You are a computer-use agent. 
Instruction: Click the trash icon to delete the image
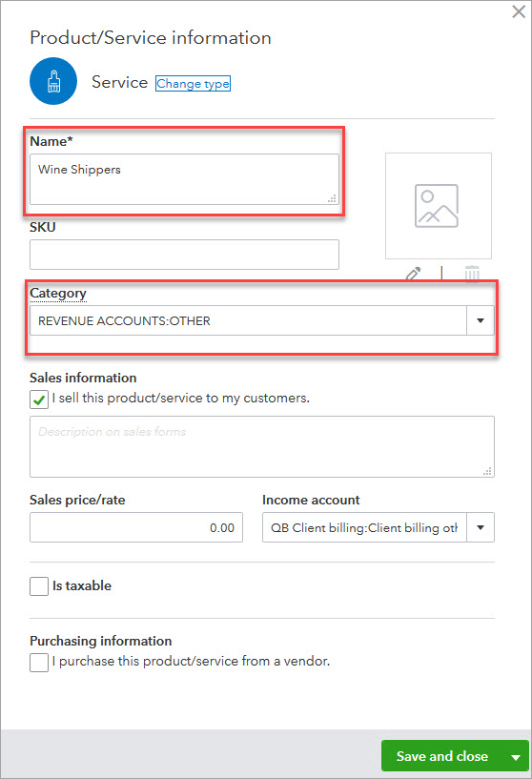(x=472, y=274)
